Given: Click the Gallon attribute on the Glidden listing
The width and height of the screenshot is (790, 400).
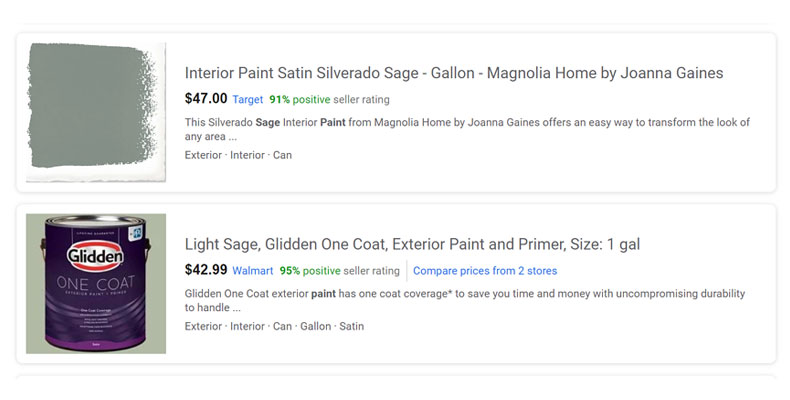Looking at the screenshot, I should tap(316, 326).
